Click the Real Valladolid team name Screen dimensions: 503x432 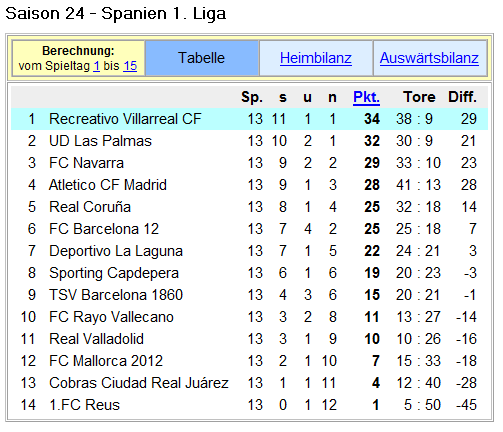pos(96,339)
